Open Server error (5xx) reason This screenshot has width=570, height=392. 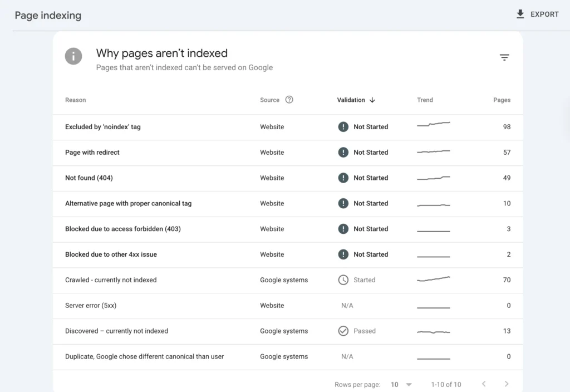[91, 306]
